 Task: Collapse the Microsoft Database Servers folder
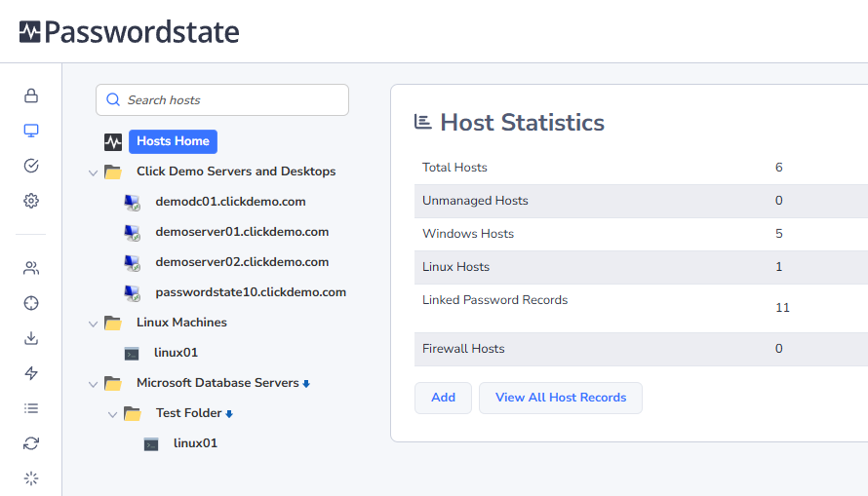[93, 384]
